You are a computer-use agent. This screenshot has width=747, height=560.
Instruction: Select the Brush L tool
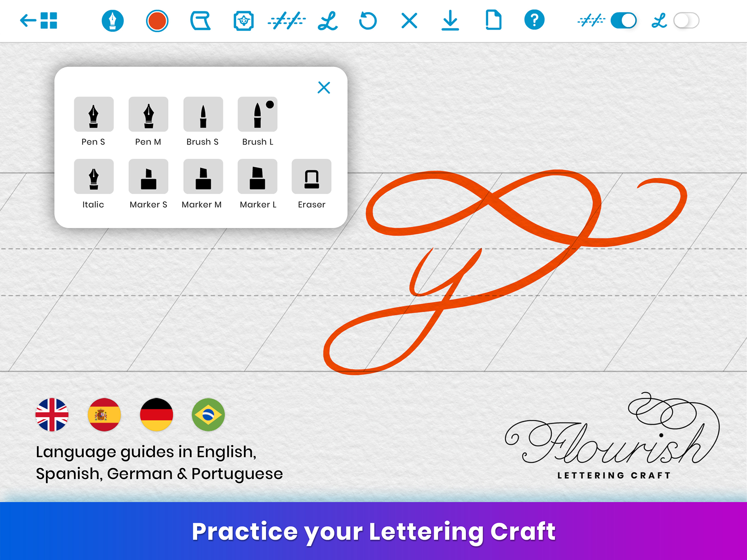pos(257,114)
